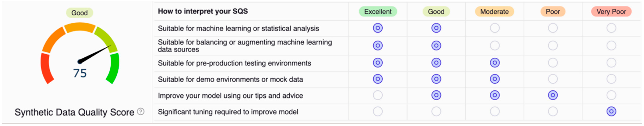Image resolution: width=644 pixels, height=126 pixels.
Task: Click 'Improve your model using our tips and advice'
Action: pos(230,96)
